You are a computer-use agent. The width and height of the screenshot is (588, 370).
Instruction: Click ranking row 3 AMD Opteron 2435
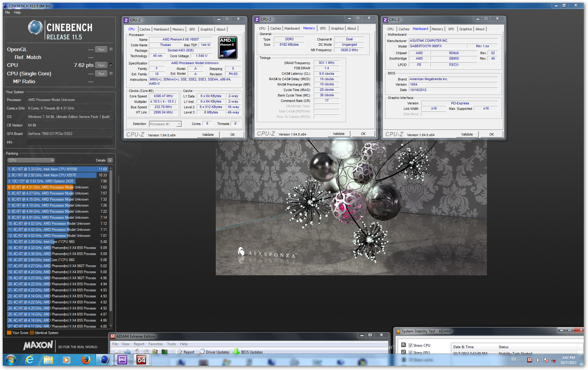click(x=57, y=181)
